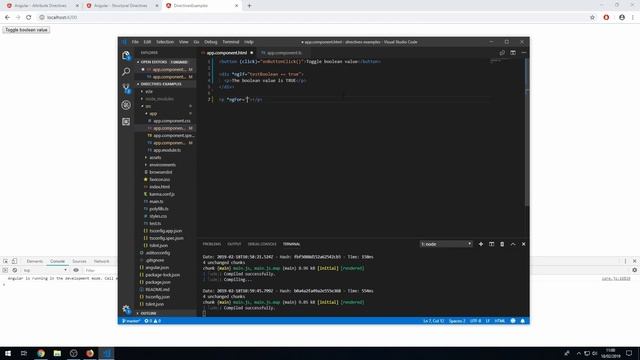
Task: Toggle live expression eye in console
Action: (76, 270)
